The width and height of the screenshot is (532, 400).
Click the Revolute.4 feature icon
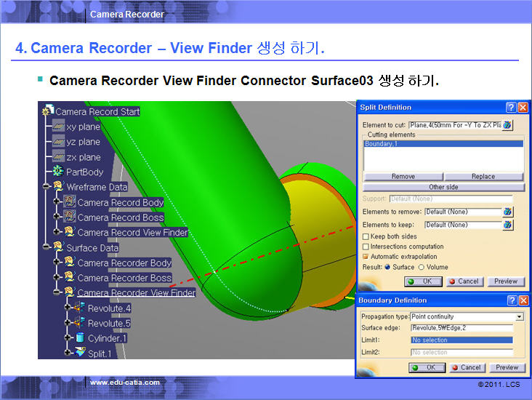79,308
